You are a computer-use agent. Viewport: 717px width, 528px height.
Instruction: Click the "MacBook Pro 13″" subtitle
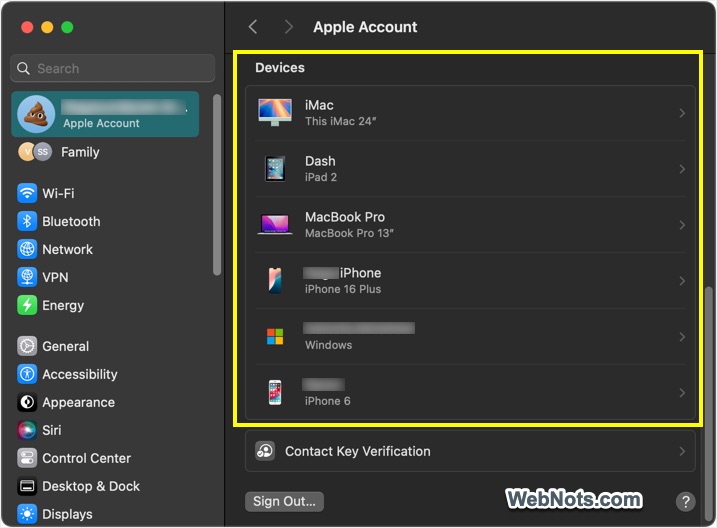(349, 233)
